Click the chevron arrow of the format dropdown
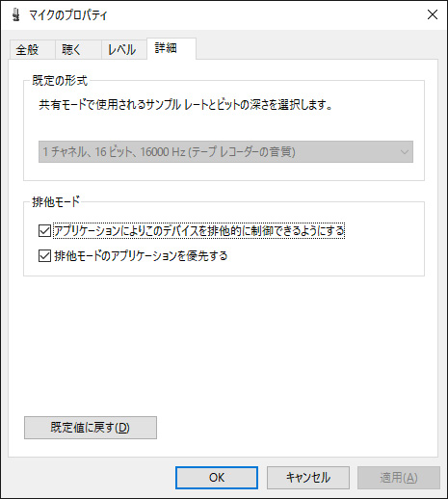Viewport: 448px width, 499px height. tap(405, 152)
